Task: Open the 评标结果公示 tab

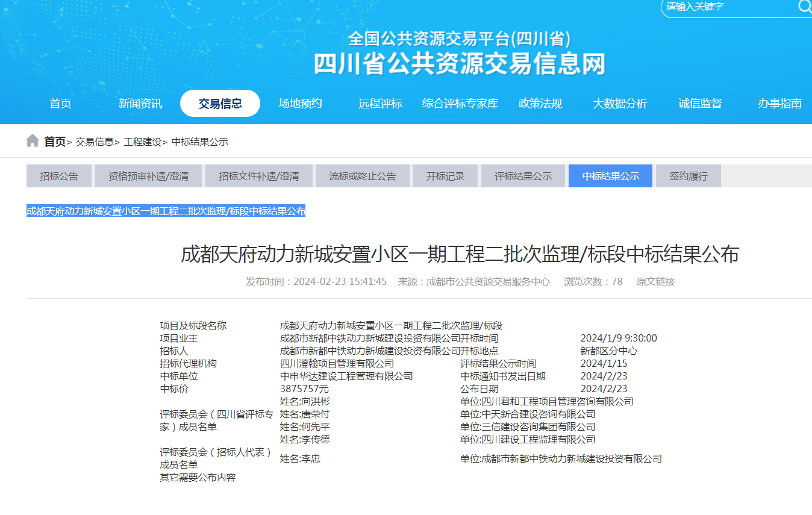Action: [523, 176]
